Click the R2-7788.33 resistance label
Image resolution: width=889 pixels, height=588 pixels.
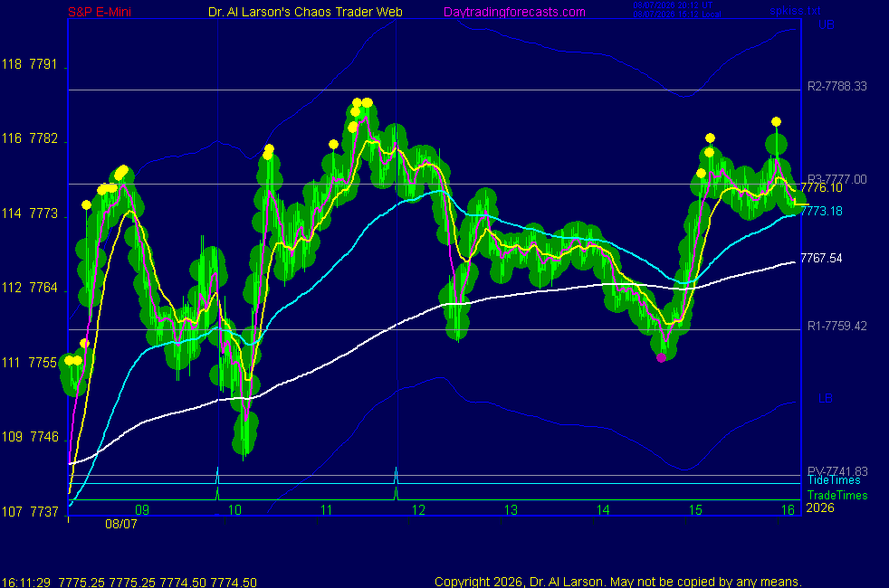pos(836,86)
